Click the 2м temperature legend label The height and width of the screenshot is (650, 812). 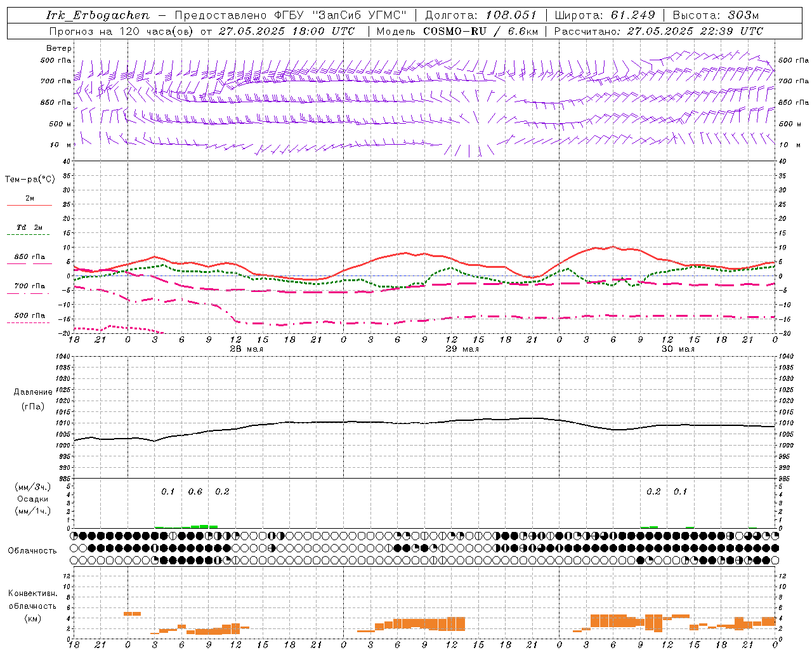[29, 198]
